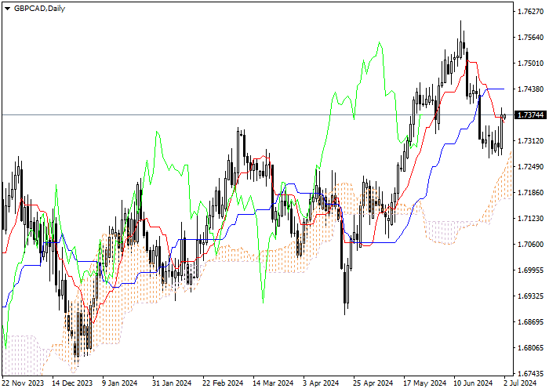Click price scale value 1.71230
Viewport: 549px width, 392px height.
pyautogui.click(x=531, y=219)
